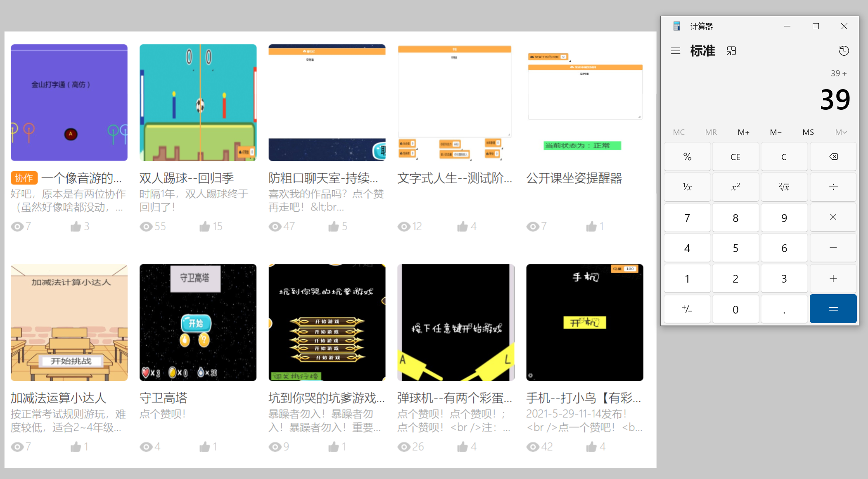Viewport: 868px width, 479px height.
Task: Click the number 9 key
Action: point(784,217)
